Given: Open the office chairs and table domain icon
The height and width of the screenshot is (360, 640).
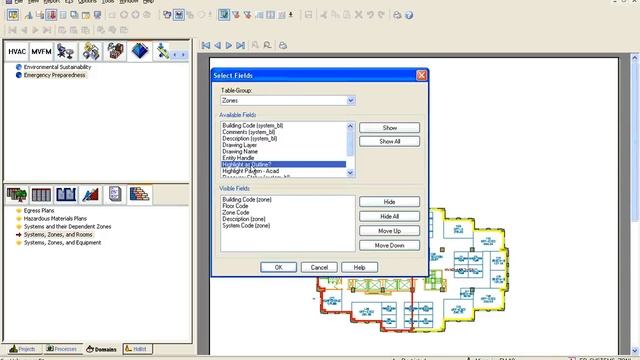Looking at the screenshot, I should (x=65, y=51).
